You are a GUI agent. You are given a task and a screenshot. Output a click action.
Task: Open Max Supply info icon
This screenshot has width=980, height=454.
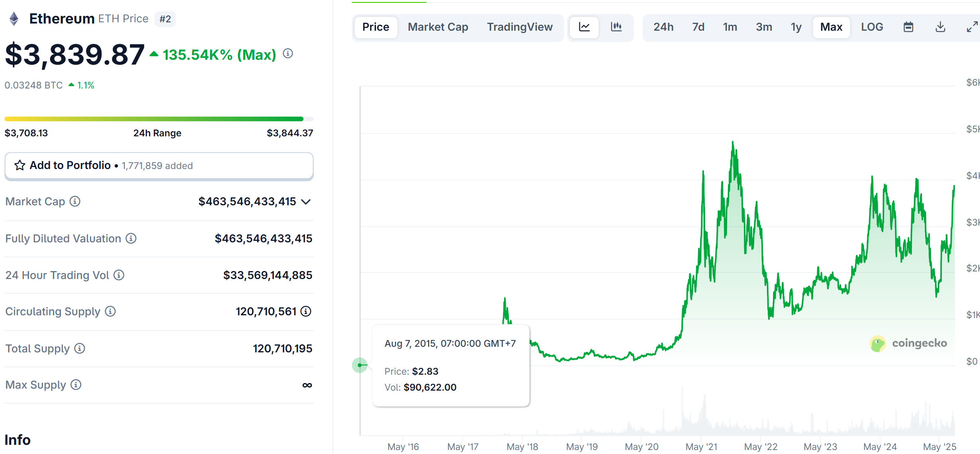point(76,385)
